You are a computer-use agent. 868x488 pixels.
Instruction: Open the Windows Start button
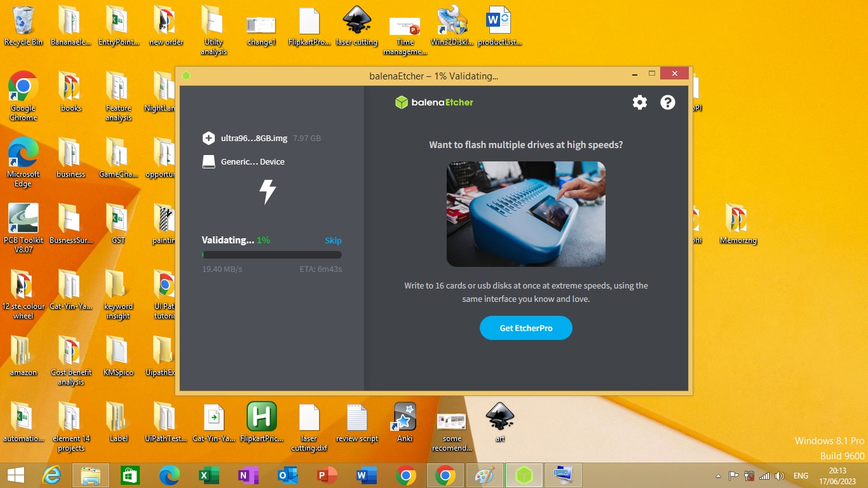tap(16, 475)
